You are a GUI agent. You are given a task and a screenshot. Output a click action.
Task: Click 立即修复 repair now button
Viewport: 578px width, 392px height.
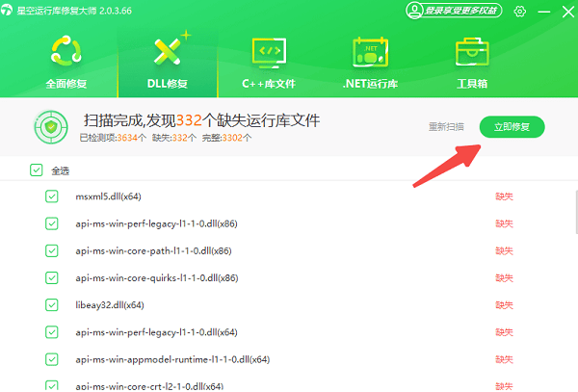point(512,127)
